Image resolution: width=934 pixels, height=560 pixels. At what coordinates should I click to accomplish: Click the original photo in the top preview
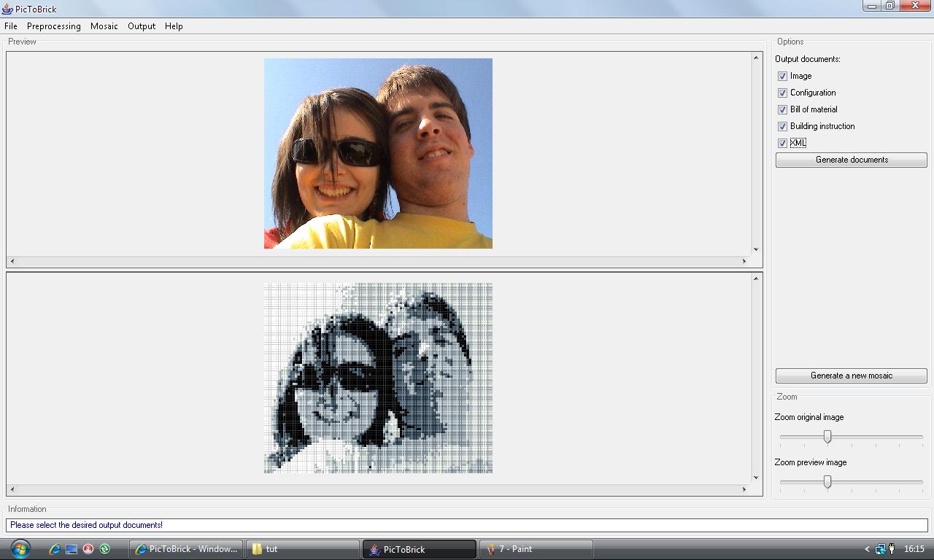pos(378,153)
